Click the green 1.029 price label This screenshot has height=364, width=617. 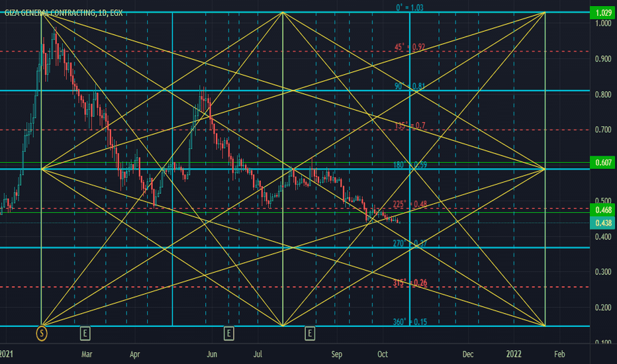pos(603,13)
